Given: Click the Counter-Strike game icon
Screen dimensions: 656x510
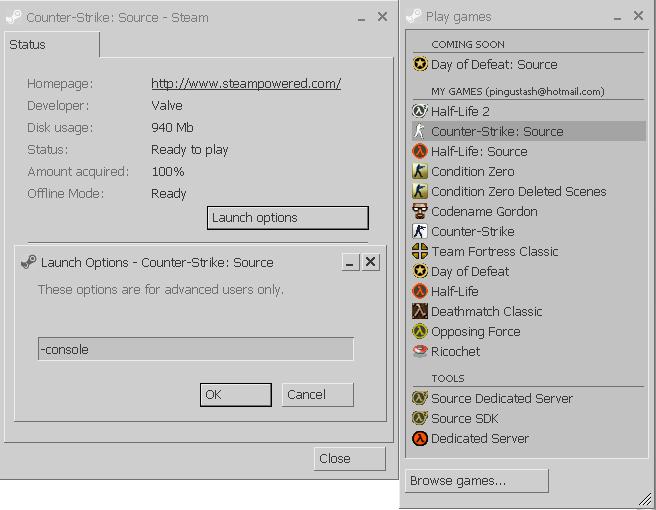Looking at the screenshot, I should tap(420, 231).
